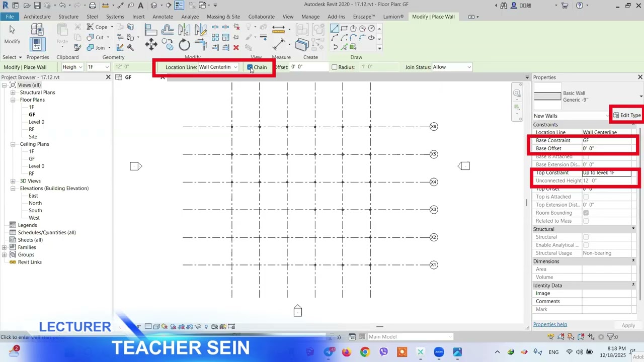Click the red Delete X icon
The width and height of the screenshot is (644, 362).
(236, 48)
